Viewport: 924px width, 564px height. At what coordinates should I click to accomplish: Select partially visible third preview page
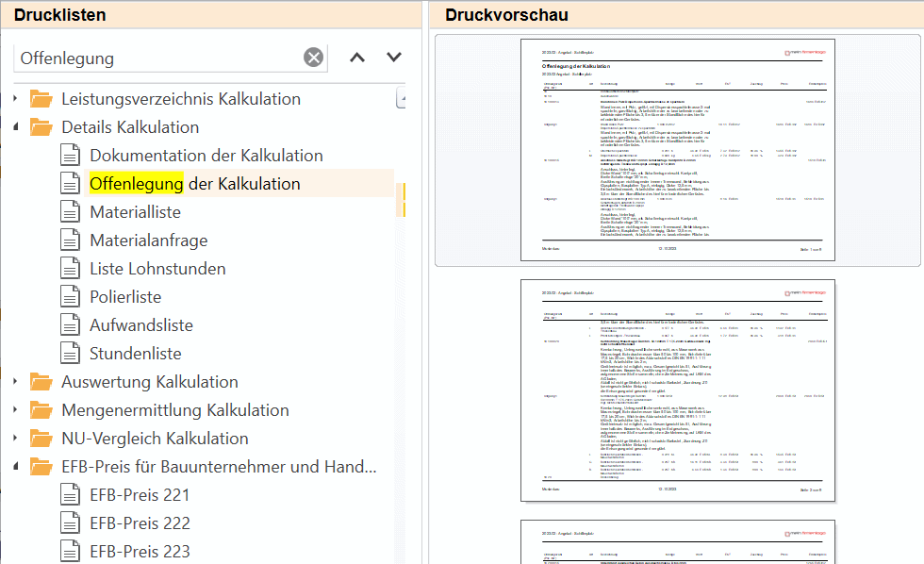678,541
